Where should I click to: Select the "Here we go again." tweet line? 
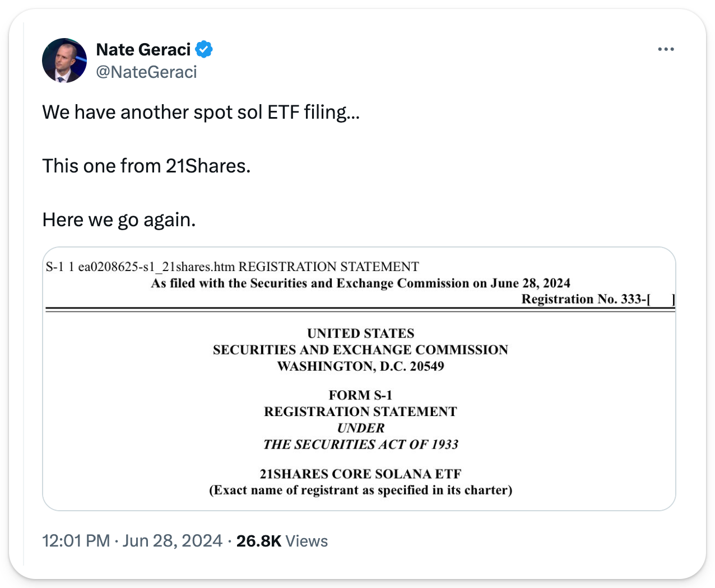click(x=119, y=220)
